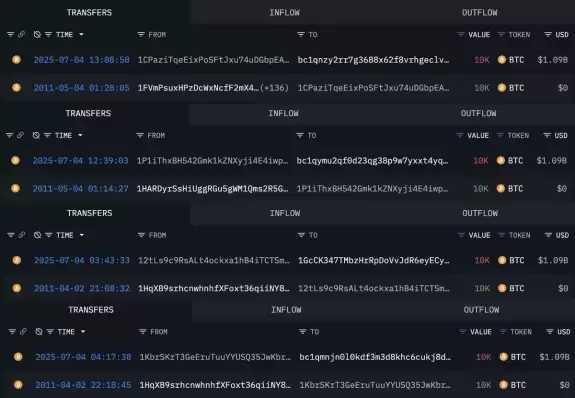
Task: Click the BTC coin icon beside 2025-07-04 03:43:33
Action: coord(17,260)
